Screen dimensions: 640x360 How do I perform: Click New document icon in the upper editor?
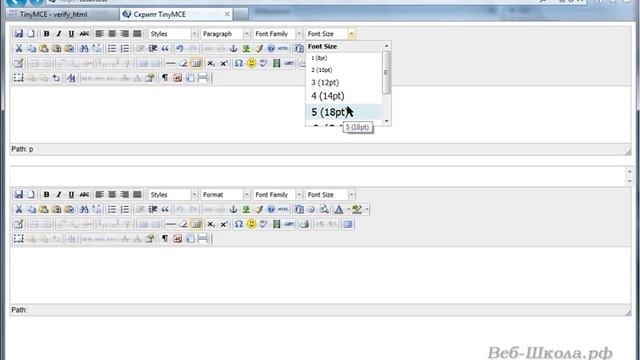pos(31,33)
